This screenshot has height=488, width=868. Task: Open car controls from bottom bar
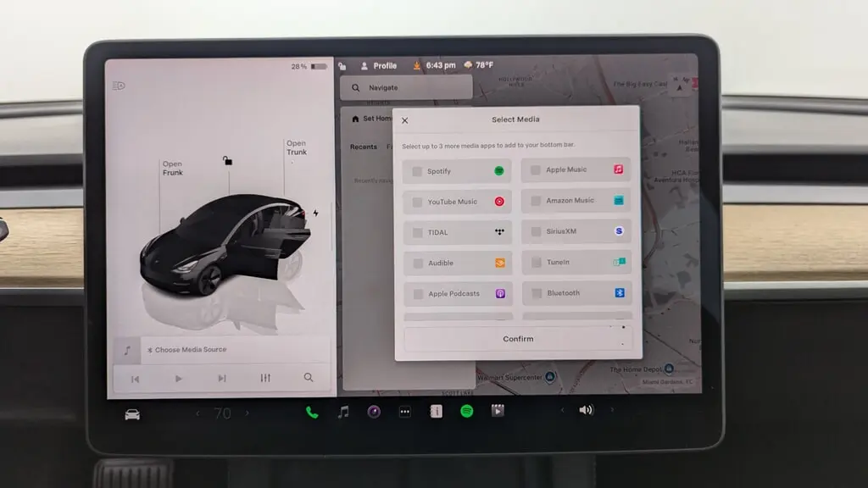(x=132, y=414)
